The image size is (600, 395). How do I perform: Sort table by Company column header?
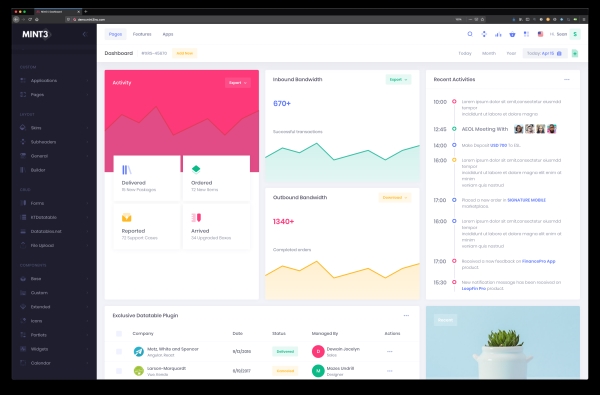pos(143,334)
